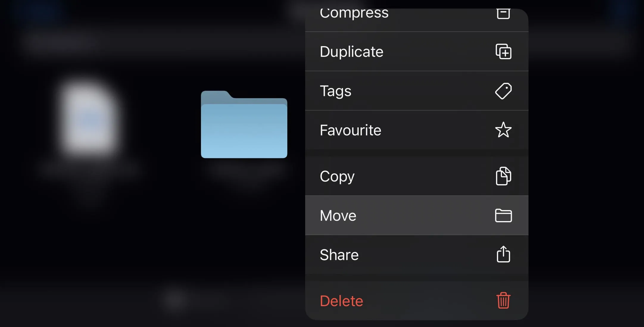Click the Favourite star icon
The image size is (644, 327).
pos(503,130)
